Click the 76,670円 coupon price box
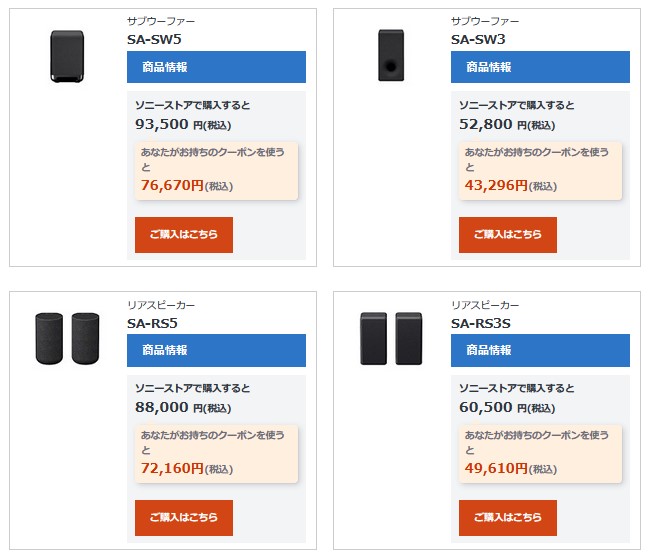Image resolution: width=650 pixels, height=559 pixels. point(216,171)
